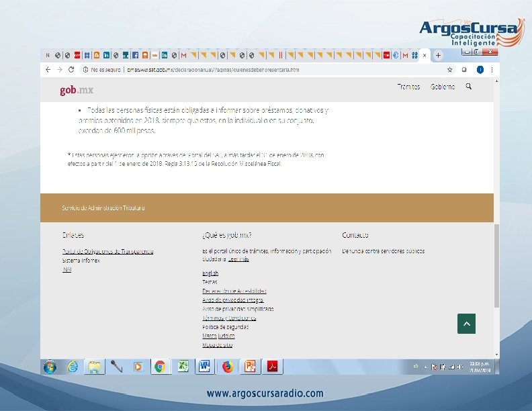This screenshot has width=532, height=411.
Task: Click the taskbar clock and date
Action: (480, 367)
